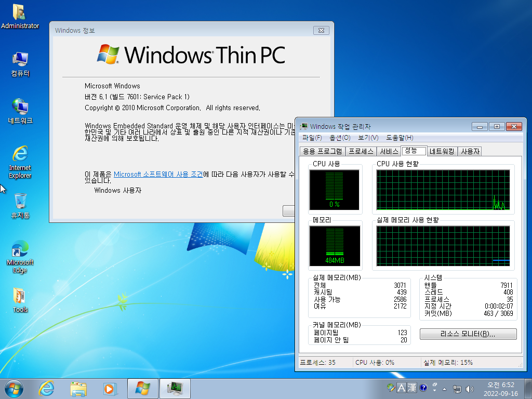Viewport: 532px width, 399px height.
Task: Open Windows Explorer from taskbar
Action: click(x=78, y=389)
